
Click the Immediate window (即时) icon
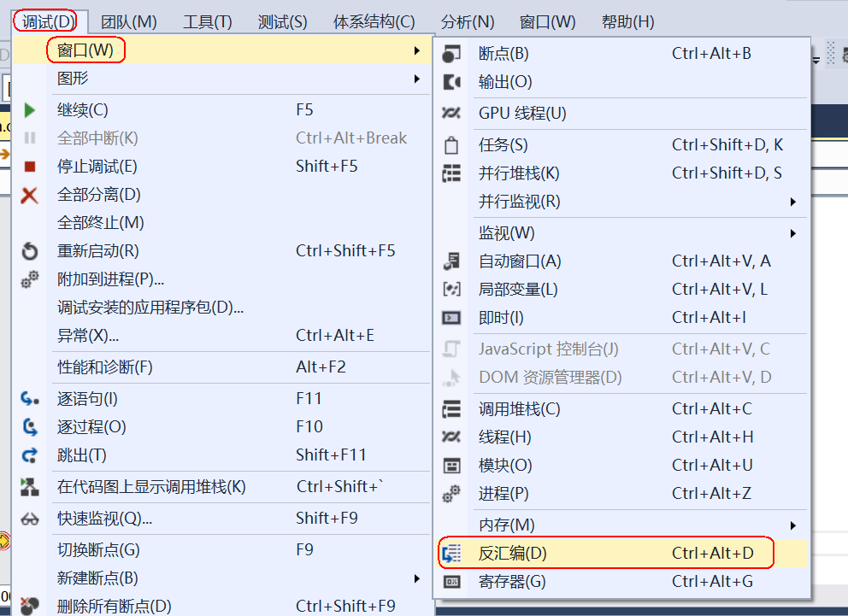451,318
